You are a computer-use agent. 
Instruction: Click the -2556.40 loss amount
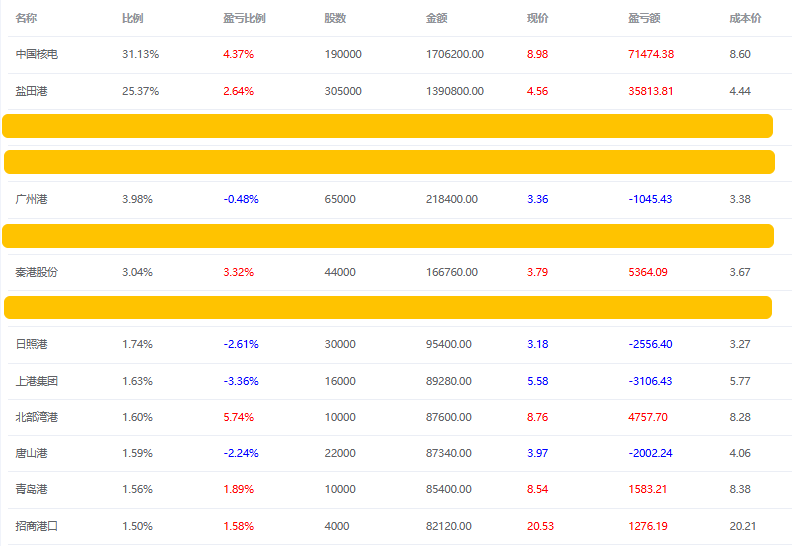pos(650,344)
